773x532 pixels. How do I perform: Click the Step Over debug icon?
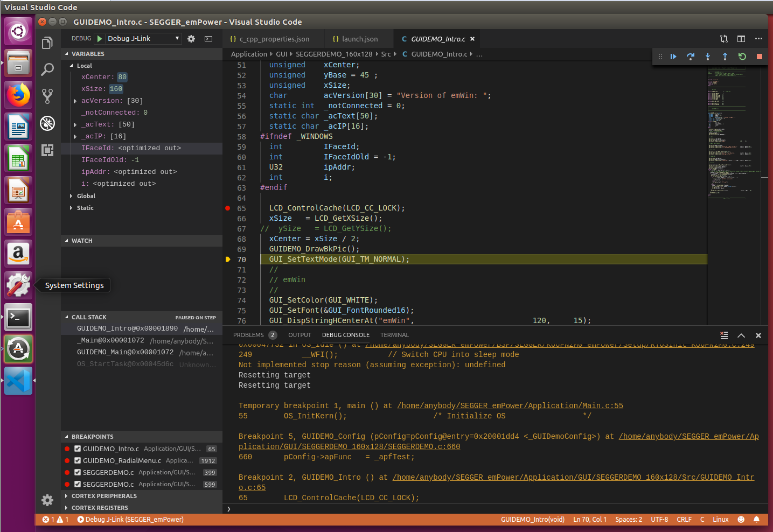coord(691,57)
